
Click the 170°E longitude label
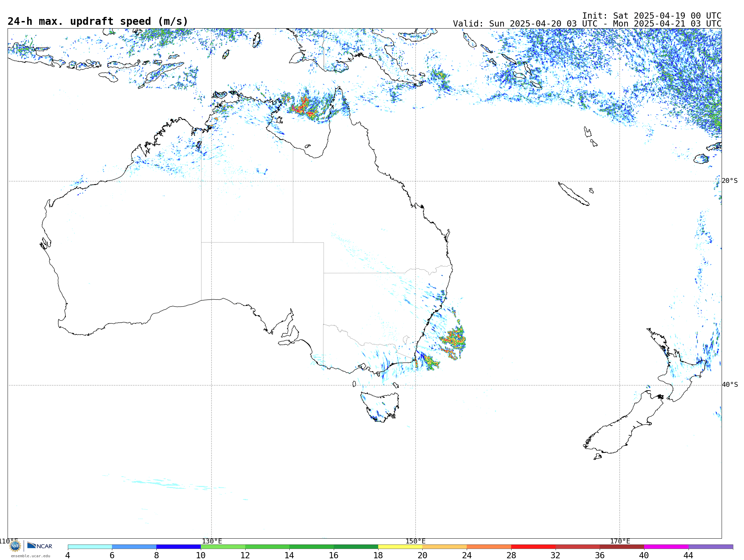[x=620, y=541]
